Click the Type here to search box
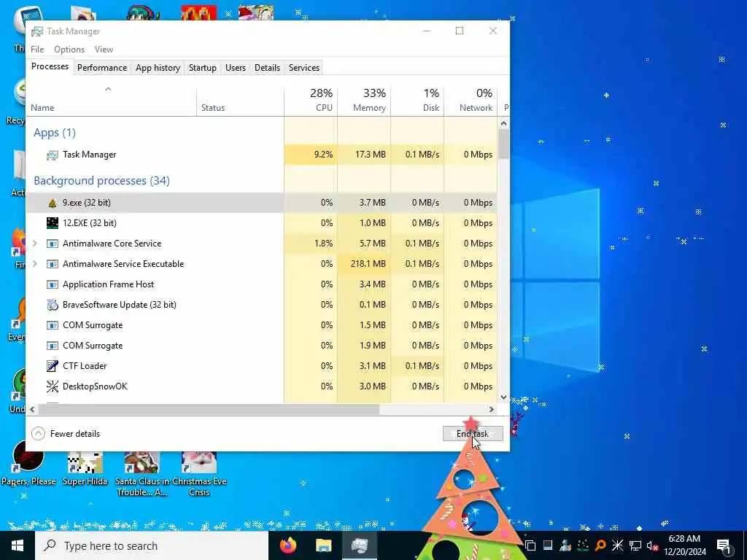747x560 pixels. click(x=152, y=545)
